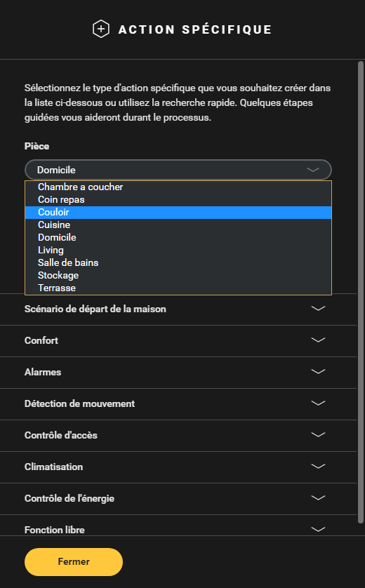
Task: Click the Fermer button
Action: tap(74, 562)
